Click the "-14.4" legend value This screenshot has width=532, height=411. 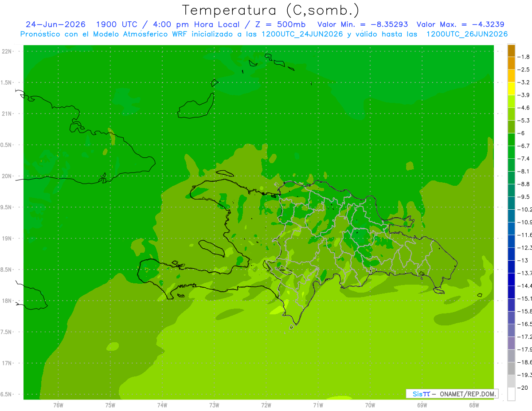524,286
